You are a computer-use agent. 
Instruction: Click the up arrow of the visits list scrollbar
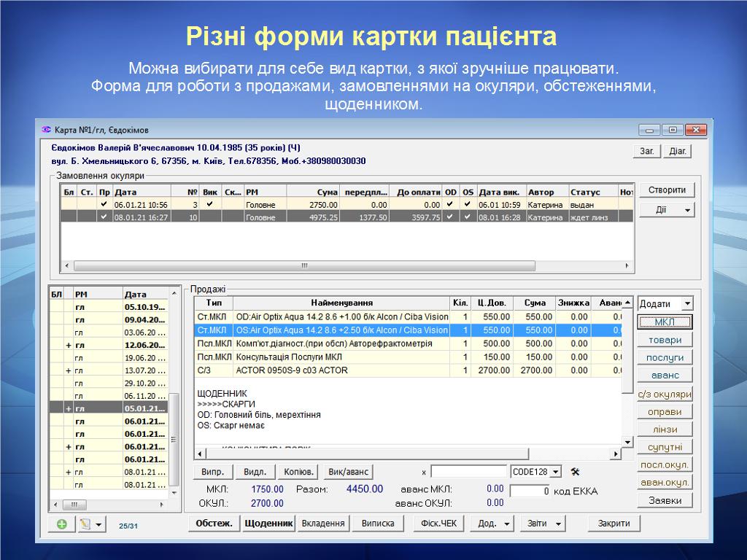[x=174, y=293]
